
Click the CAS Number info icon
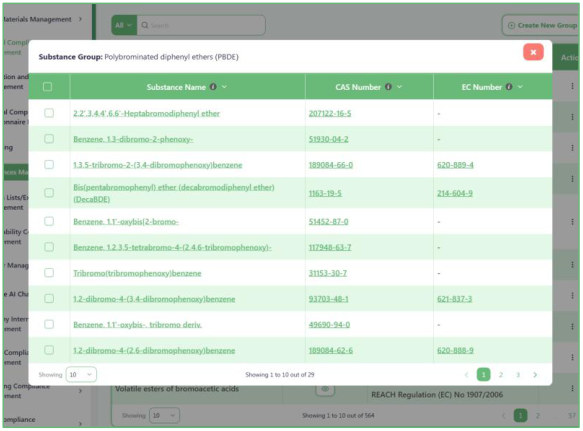pyautogui.click(x=388, y=87)
